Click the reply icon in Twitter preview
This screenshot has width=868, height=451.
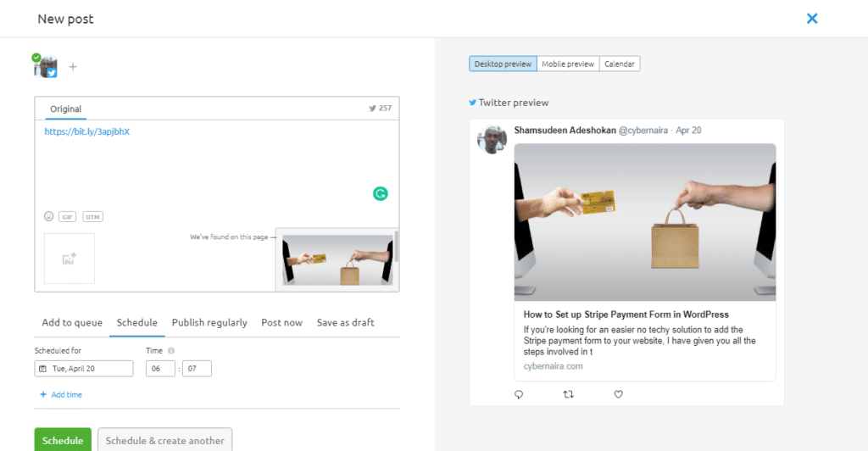pyautogui.click(x=519, y=394)
